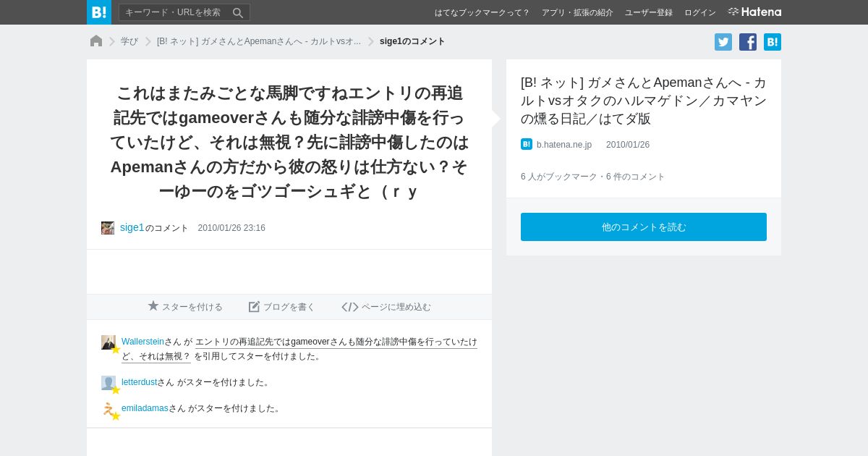Open the Hatena logo link

pyautogui.click(x=754, y=12)
